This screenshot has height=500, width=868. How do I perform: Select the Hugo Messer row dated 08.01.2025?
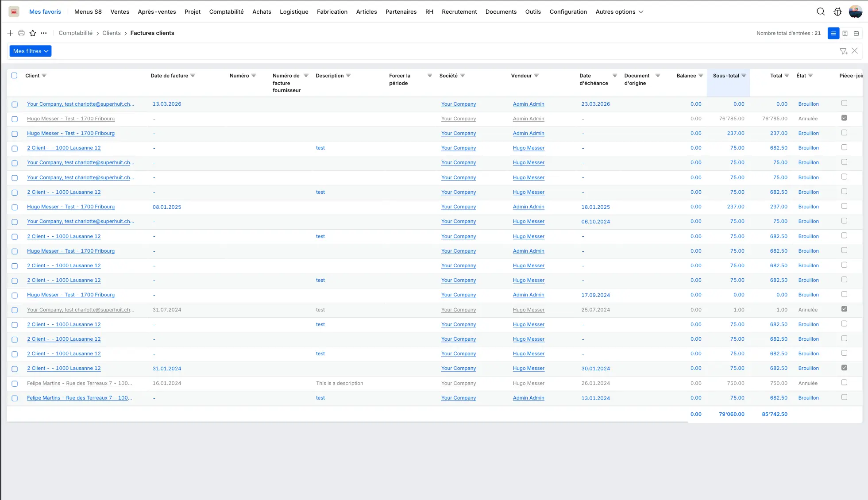pos(15,207)
